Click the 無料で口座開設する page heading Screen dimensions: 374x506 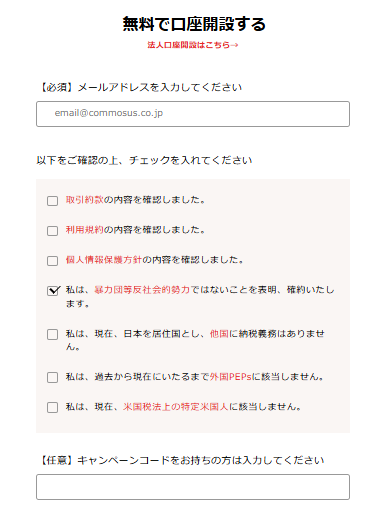click(x=194, y=24)
